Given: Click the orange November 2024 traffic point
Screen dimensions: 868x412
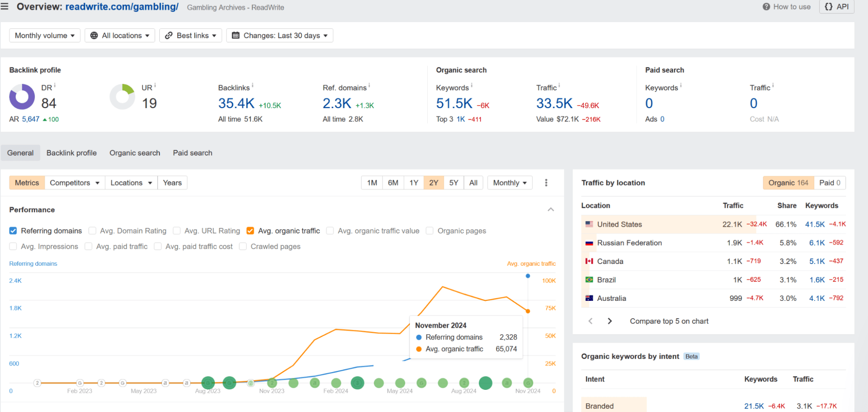Looking at the screenshot, I should [528, 311].
